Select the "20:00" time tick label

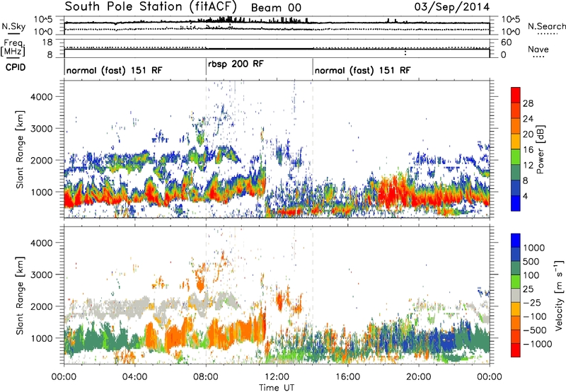pyautogui.click(x=418, y=377)
